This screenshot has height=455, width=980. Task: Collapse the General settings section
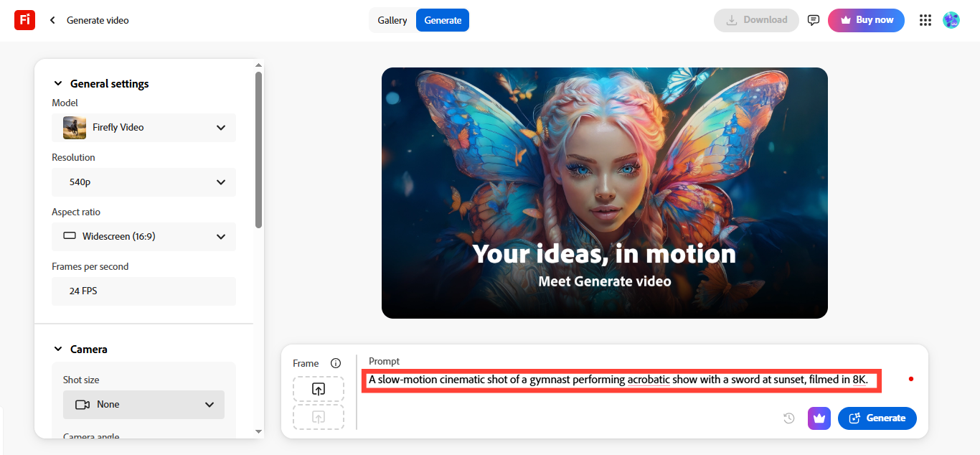[58, 83]
